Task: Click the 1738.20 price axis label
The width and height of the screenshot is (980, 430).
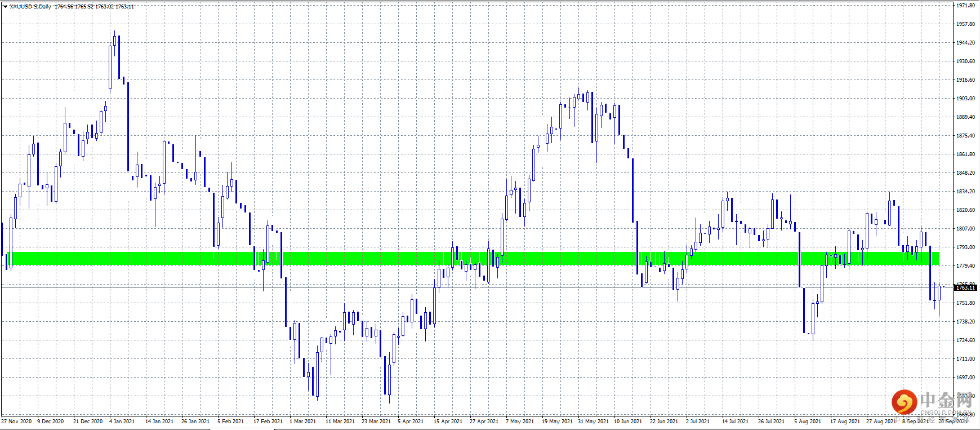Action: (x=965, y=322)
